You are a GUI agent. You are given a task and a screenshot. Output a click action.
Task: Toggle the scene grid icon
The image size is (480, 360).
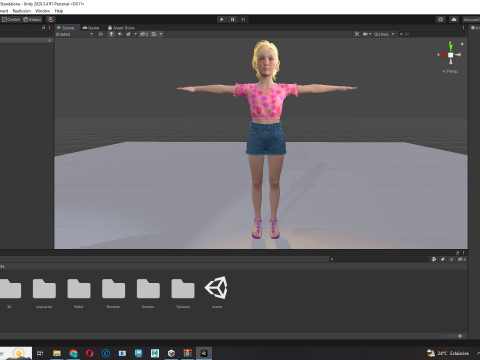tap(154, 34)
